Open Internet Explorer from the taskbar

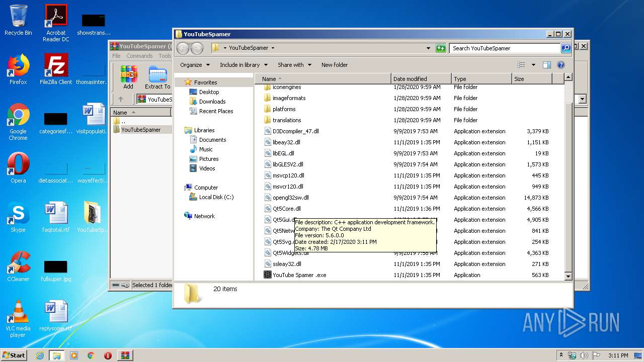(x=40, y=355)
